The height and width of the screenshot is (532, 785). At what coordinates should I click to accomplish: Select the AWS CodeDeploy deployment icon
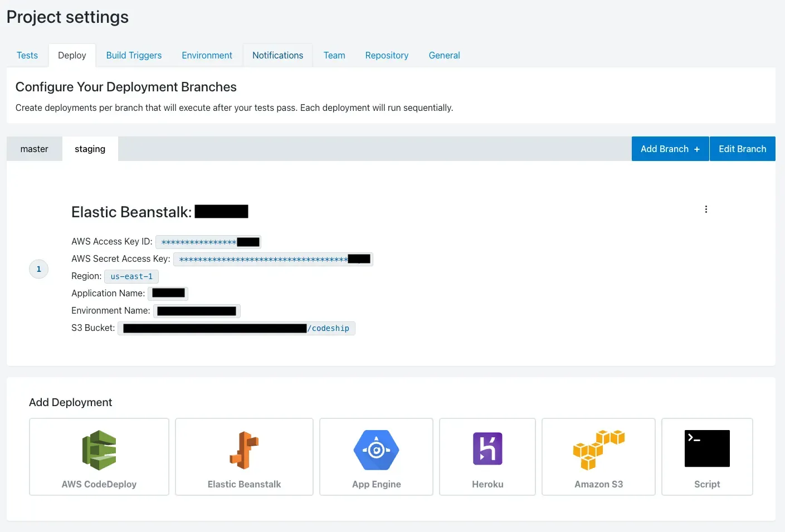pyautogui.click(x=99, y=450)
